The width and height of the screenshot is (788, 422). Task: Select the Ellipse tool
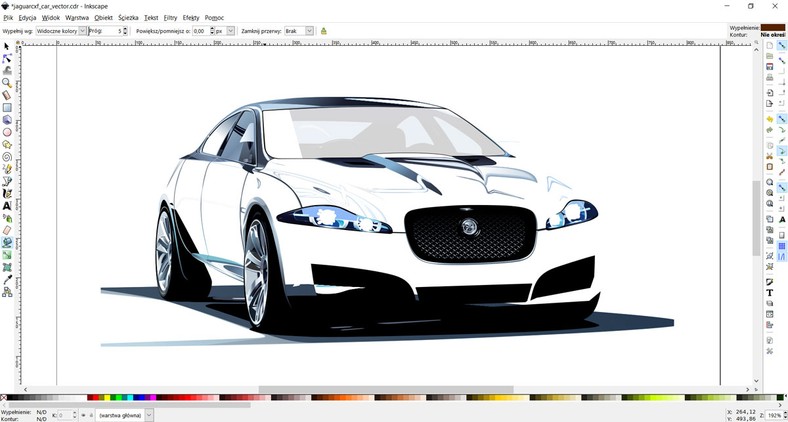(7, 132)
